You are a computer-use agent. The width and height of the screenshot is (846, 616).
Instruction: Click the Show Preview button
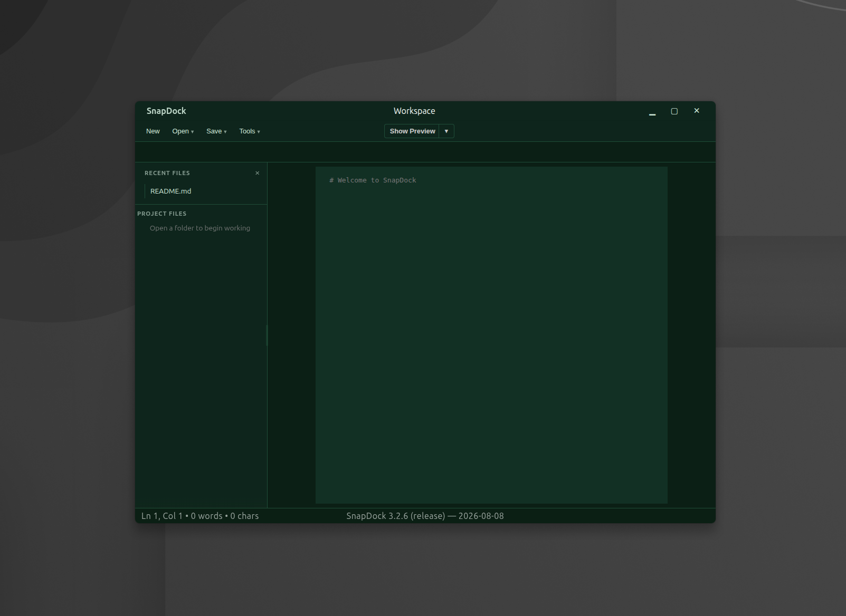pos(412,131)
